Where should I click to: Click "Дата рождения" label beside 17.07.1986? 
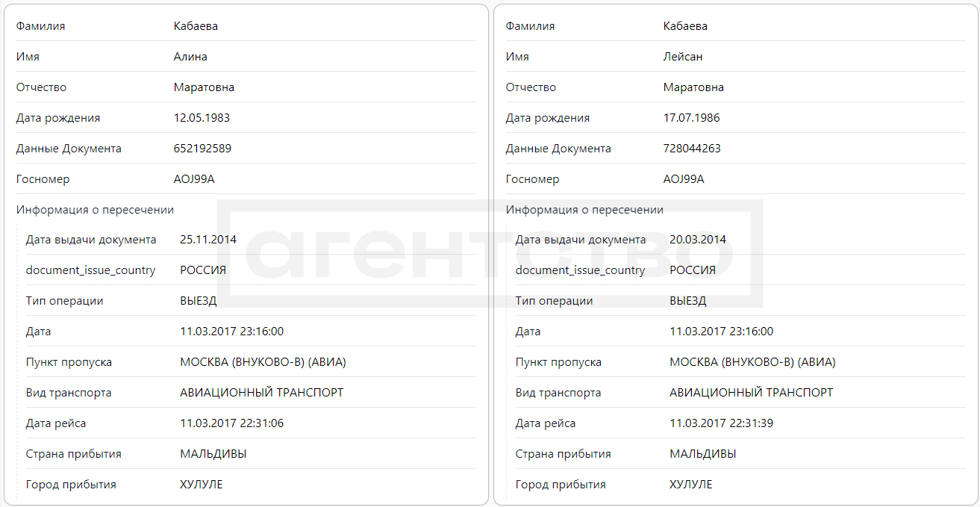pos(547,118)
